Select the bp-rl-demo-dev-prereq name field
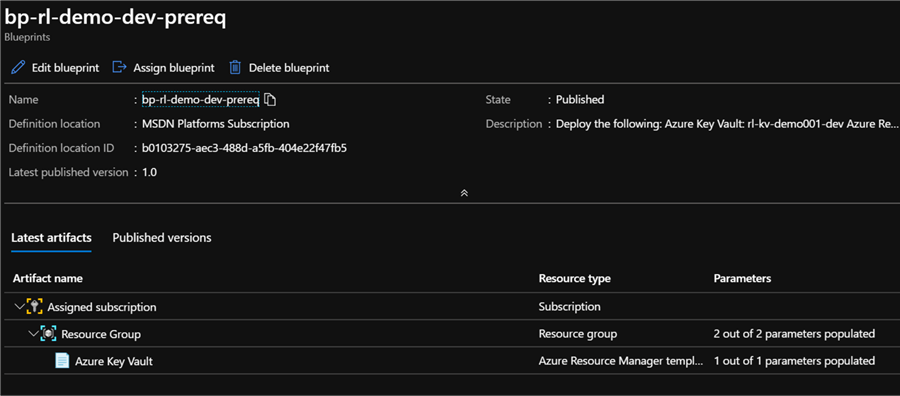900x396 pixels. click(201, 100)
